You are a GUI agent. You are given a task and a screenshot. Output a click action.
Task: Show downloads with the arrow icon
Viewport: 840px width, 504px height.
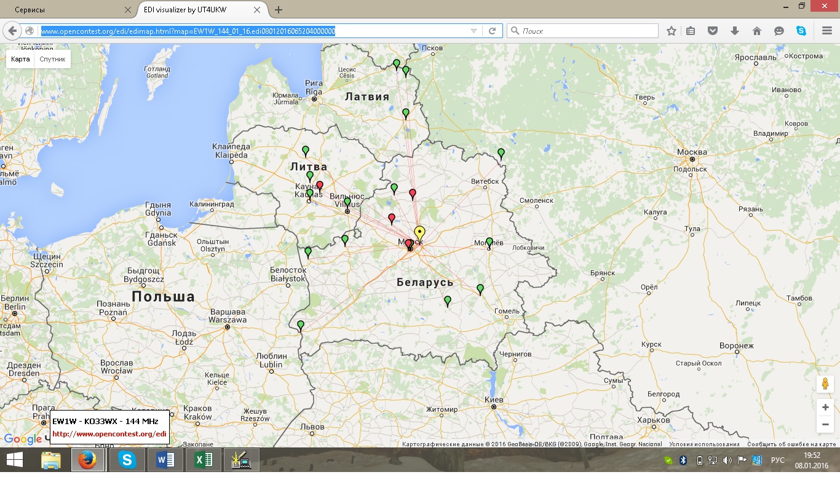pos(735,31)
